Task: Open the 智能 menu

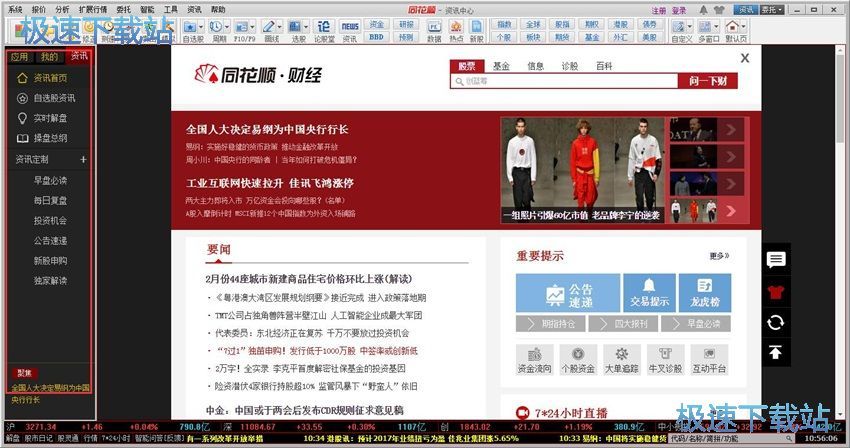Action: click(x=146, y=9)
